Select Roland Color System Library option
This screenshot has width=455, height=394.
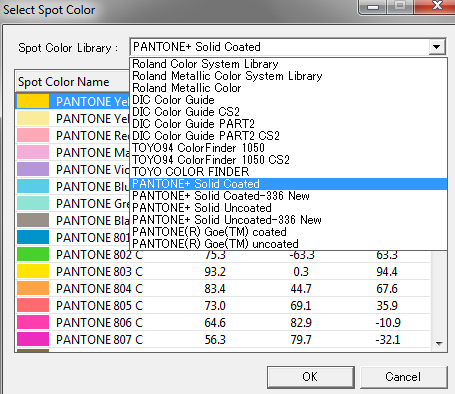click(x=288, y=64)
